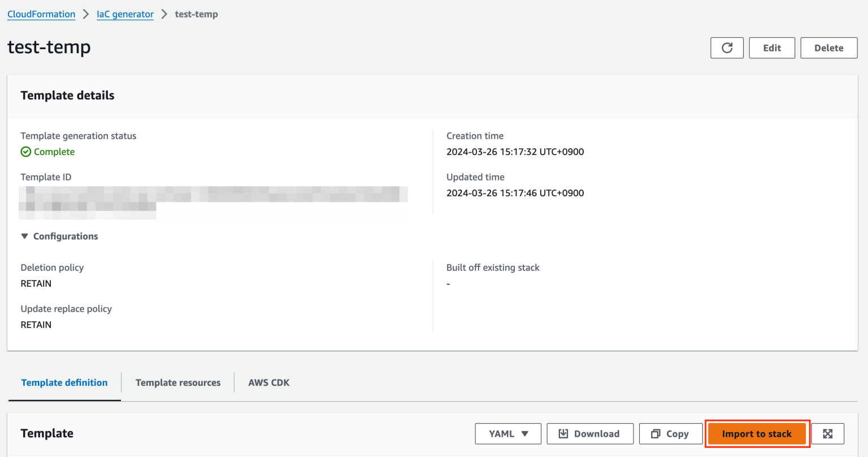Edit the test-temp template
Screen dimensions: 868x457
click(771, 48)
